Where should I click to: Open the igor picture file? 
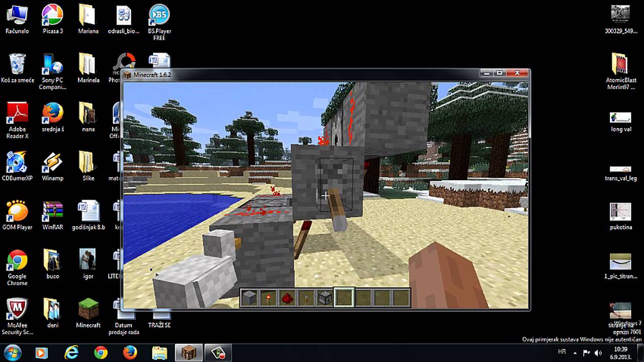click(x=88, y=264)
